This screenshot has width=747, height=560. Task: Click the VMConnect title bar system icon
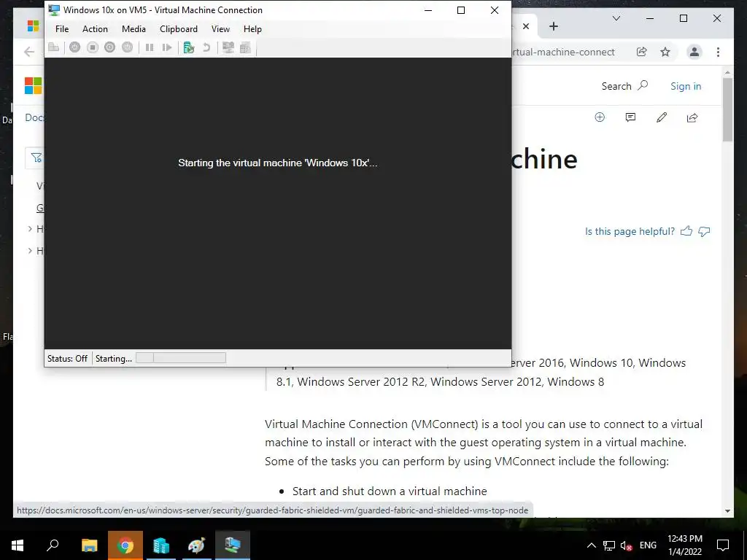[54, 10]
